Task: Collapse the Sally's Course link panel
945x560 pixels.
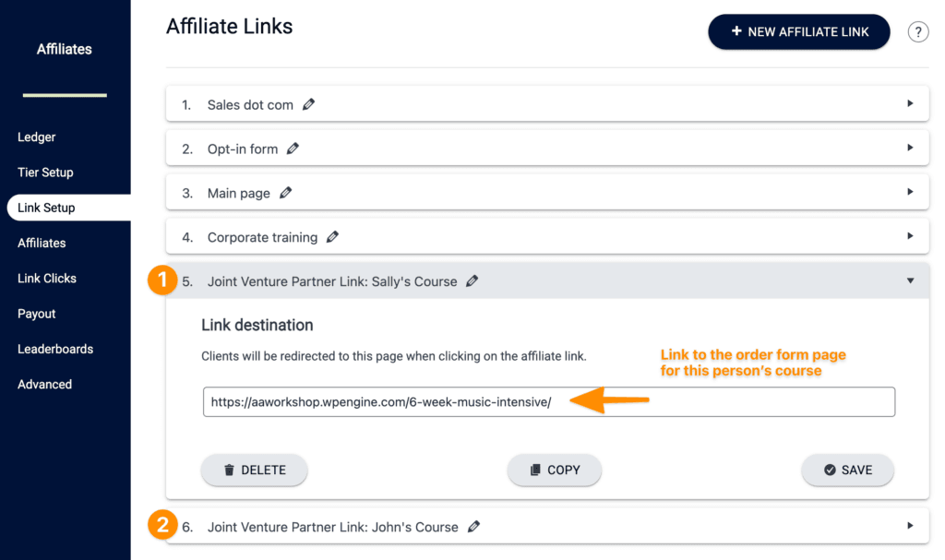Action: click(x=909, y=280)
